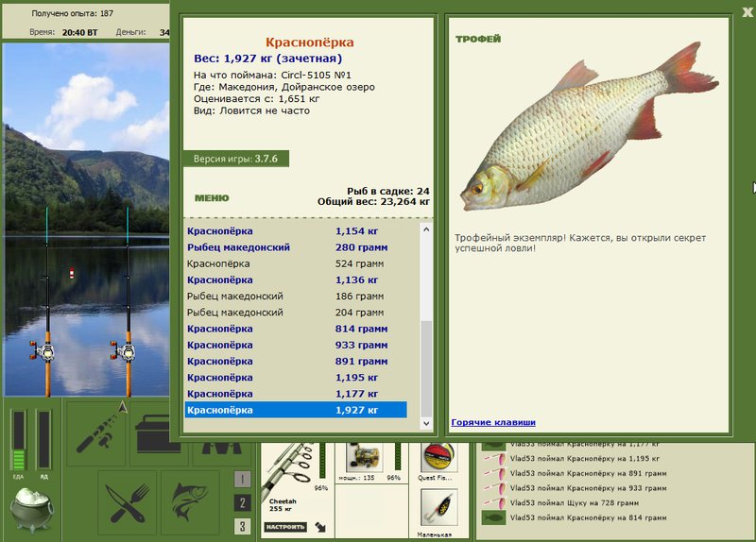Click the fish list scroll down arrow
The height and width of the screenshot is (542, 756).
(426, 423)
